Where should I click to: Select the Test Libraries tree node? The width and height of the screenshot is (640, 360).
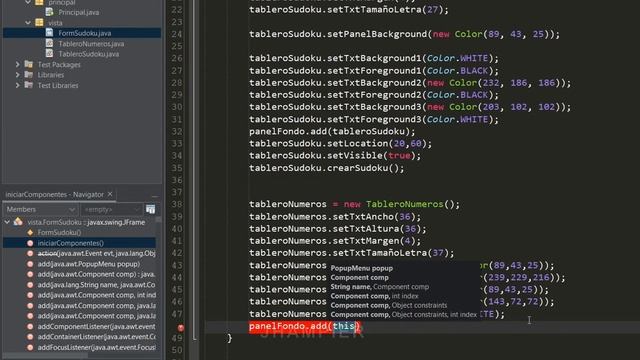pos(58,85)
